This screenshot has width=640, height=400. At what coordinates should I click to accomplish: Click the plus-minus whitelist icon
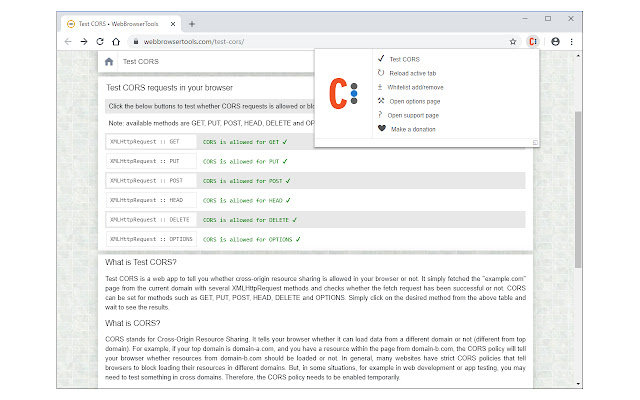tap(380, 87)
